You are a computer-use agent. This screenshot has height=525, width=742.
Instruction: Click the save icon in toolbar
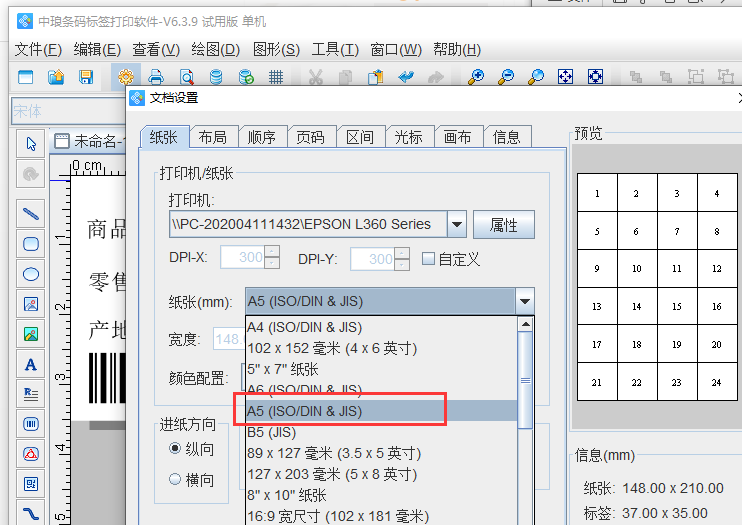click(86, 76)
